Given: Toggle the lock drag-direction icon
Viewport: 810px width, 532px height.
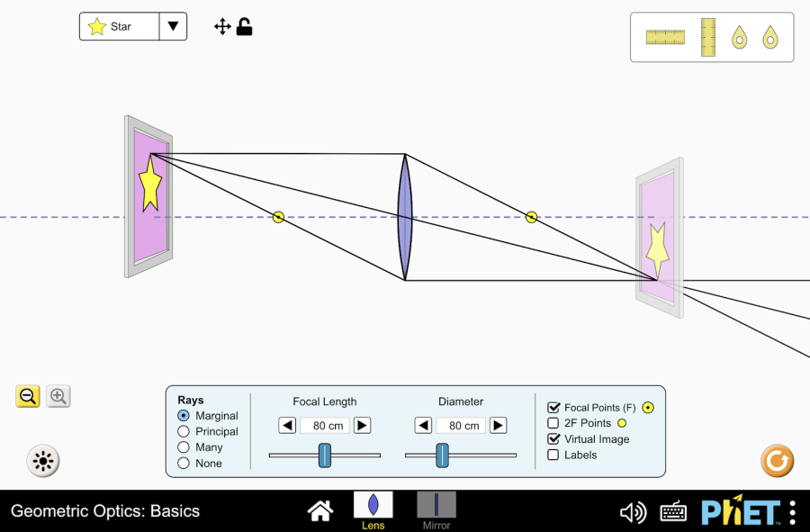Looking at the screenshot, I should (x=244, y=27).
